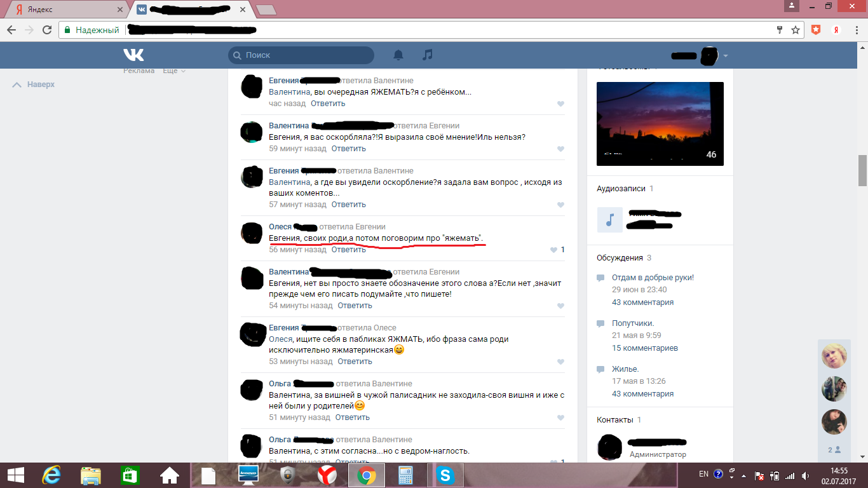868x488 pixels.
Task: Expand the Ещё dropdown near Реклама
Action: pyautogui.click(x=173, y=71)
